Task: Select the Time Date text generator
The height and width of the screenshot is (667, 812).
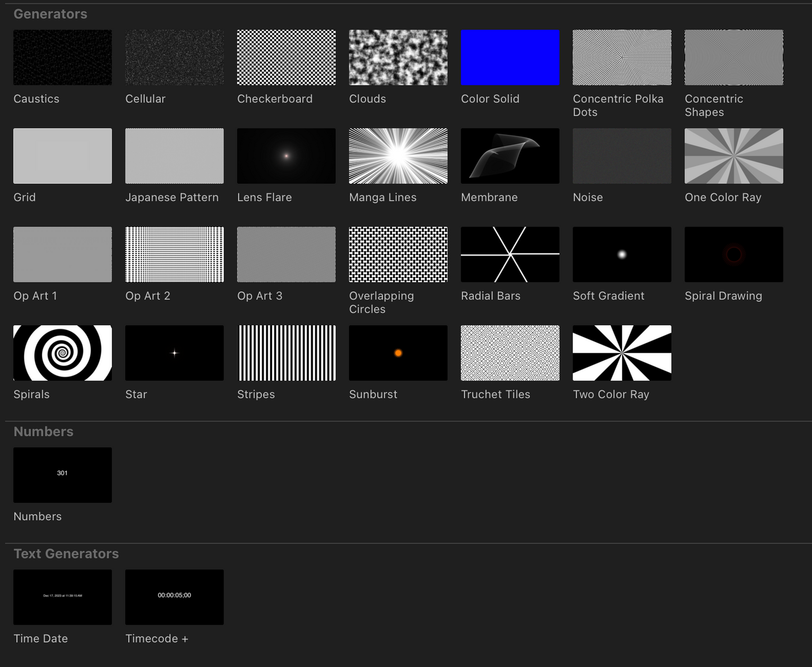Action: (x=62, y=597)
